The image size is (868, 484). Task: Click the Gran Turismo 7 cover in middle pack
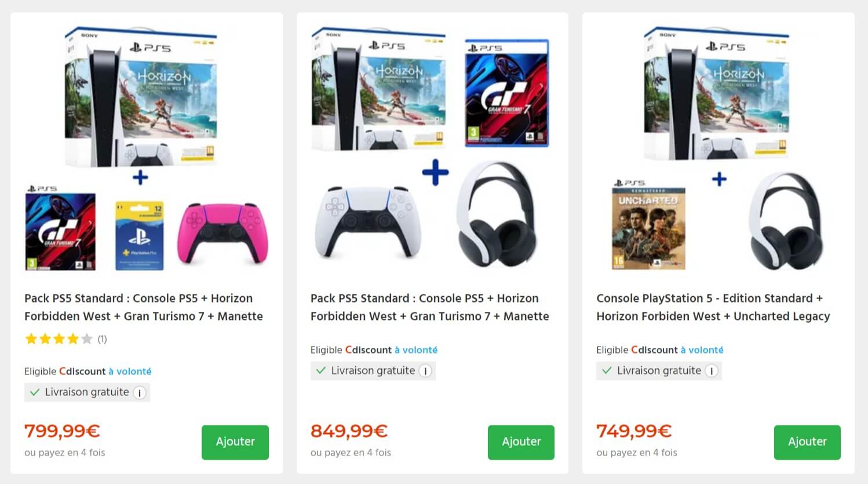pyautogui.click(x=506, y=93)
